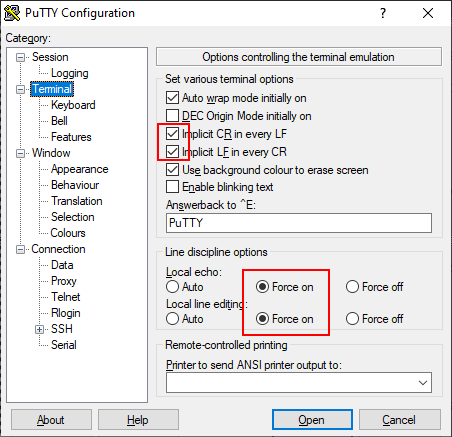Enable blinking text checkbox
This screenshot has height=437, width=452.
(172, 187)
